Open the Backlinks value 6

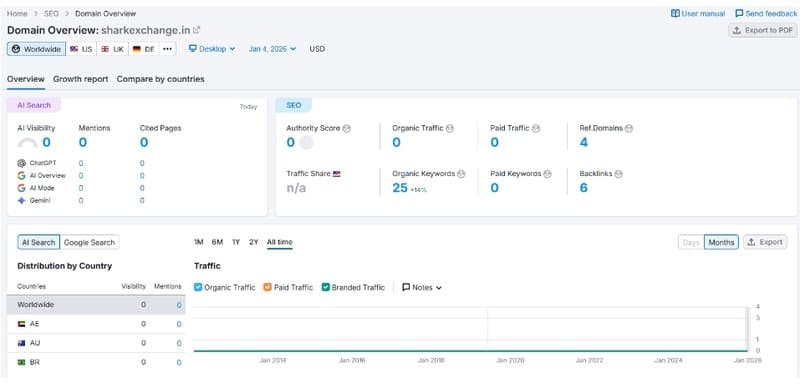584,188
